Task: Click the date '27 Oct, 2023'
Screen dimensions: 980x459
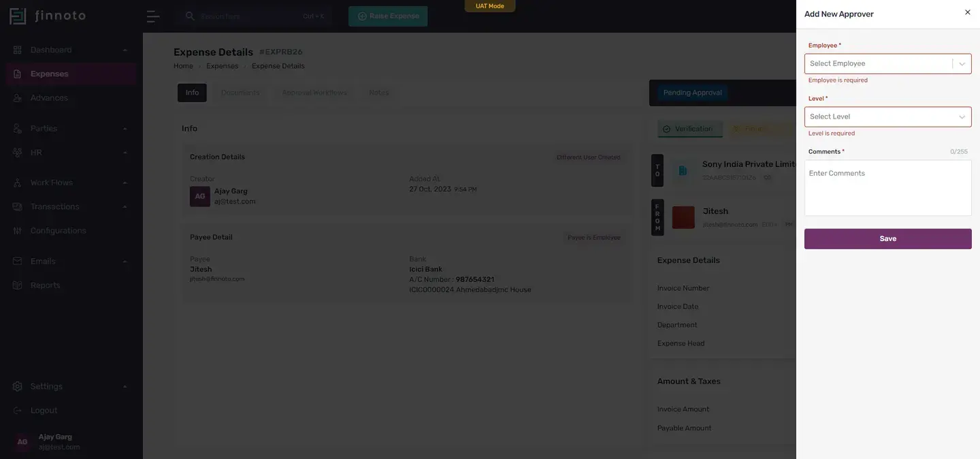Action: (x=430, y=189)
